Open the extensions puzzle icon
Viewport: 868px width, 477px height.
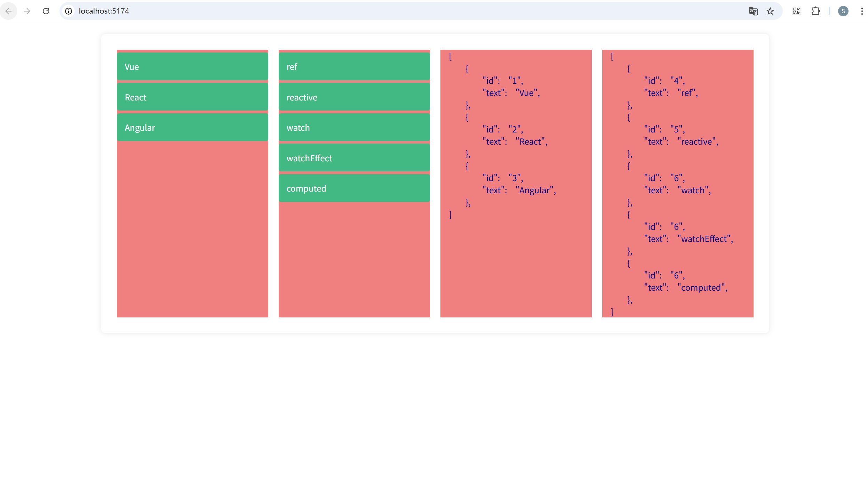[x=815, y=11]
